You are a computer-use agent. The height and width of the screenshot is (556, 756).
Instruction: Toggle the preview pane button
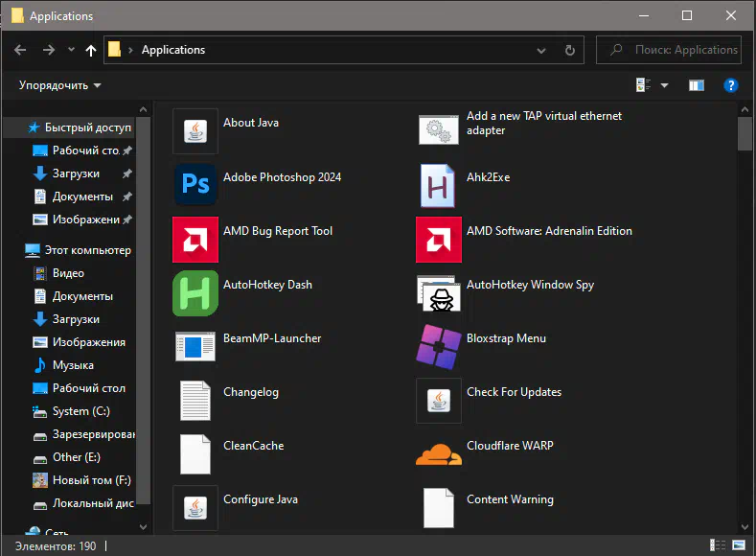point(697,85)
